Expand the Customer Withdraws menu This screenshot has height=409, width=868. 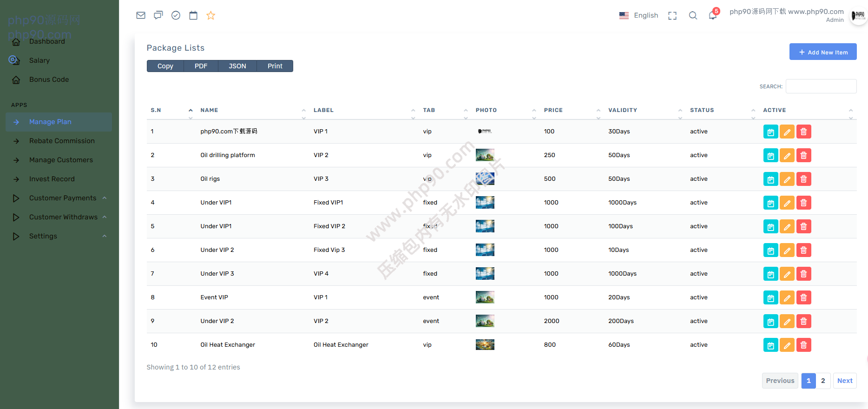63,217
